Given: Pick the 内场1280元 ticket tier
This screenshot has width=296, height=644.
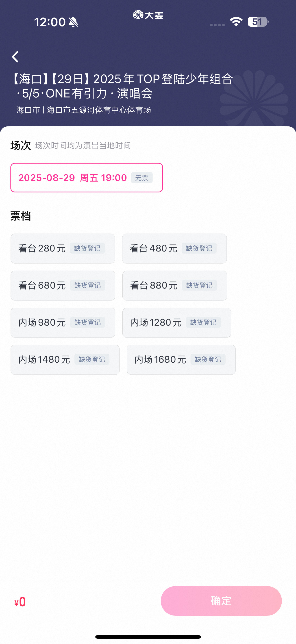Looking at the screenshot, I should click(x=177, y=322).
